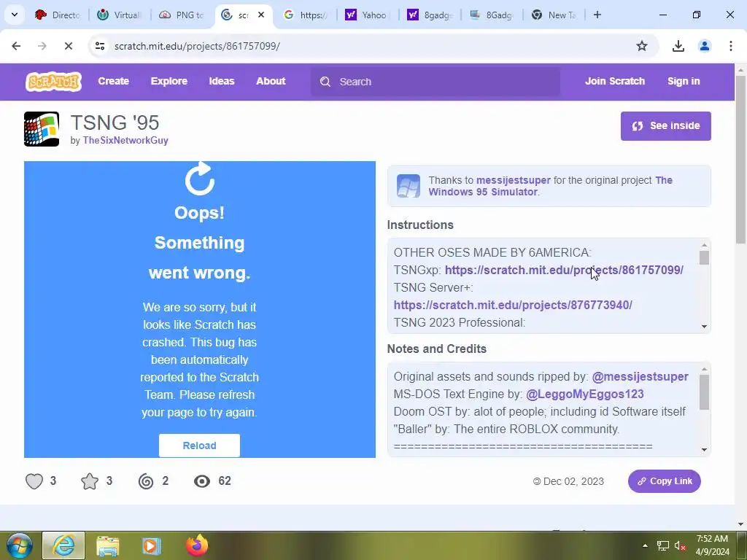Stop loading the page with X button
The image size is (747, 560).
point(68,46)
